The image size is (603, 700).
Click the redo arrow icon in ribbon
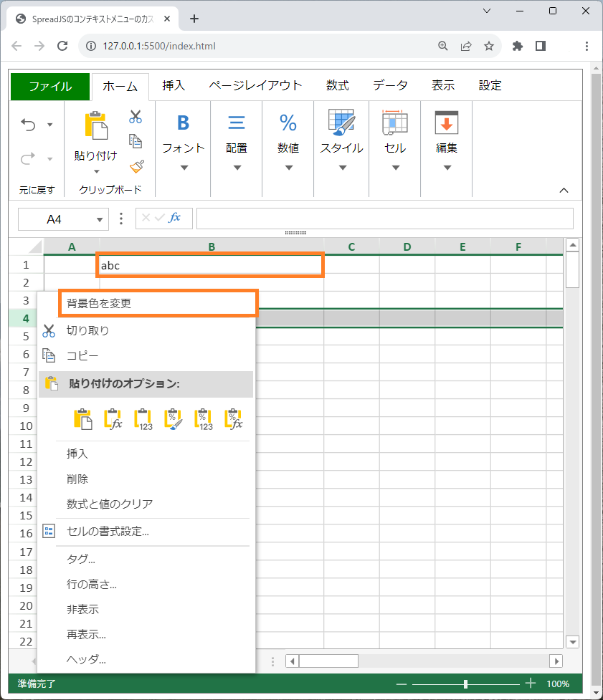28,158
